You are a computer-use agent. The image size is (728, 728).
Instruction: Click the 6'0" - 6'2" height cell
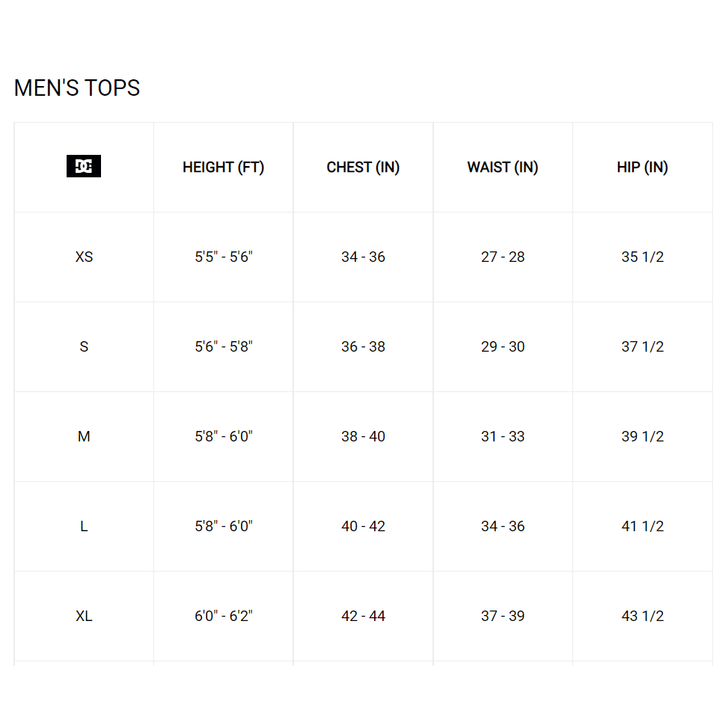223,616
